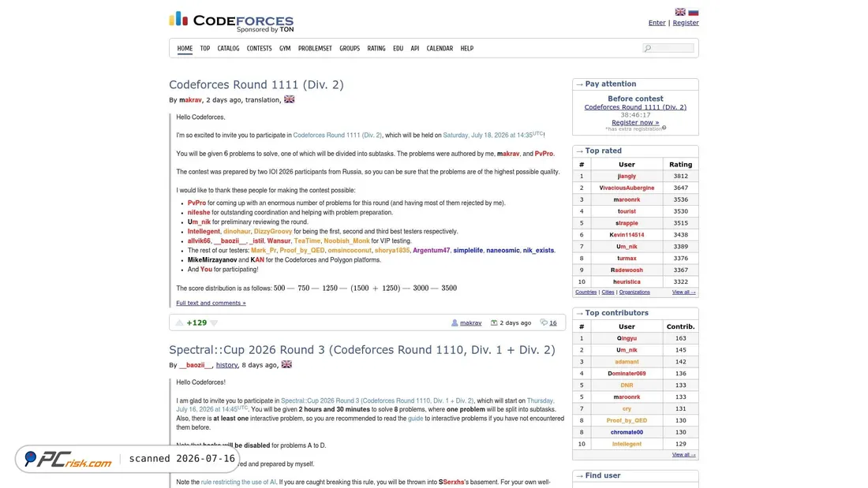Select the EDU menu item
This screenshot has height=488, width=868.
(x=398, y=49)
